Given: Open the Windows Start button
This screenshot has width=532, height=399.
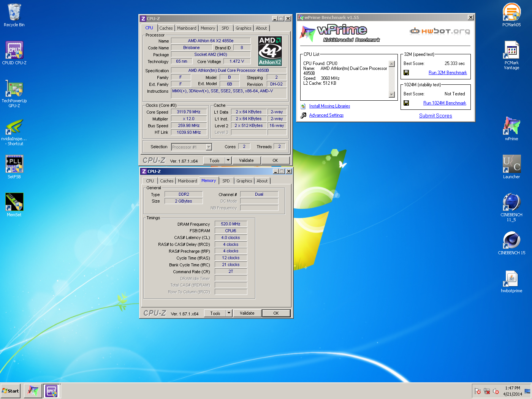Looking at the screenshot, I should [10, 391].
